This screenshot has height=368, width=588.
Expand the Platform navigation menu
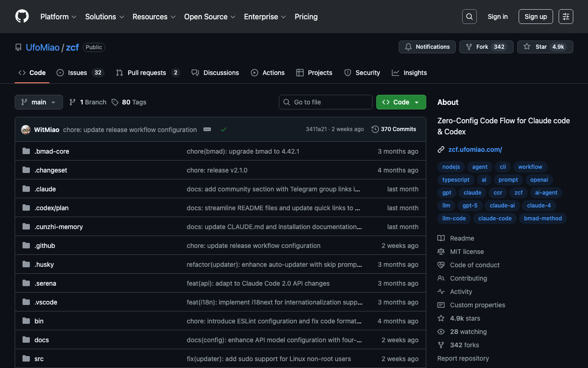[58, 17]
